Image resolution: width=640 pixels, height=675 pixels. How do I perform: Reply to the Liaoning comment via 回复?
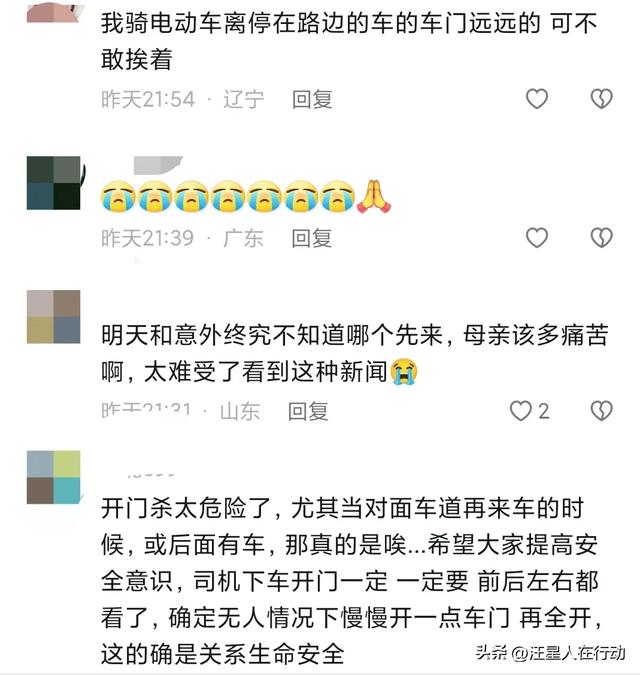[x=312, y=99]
